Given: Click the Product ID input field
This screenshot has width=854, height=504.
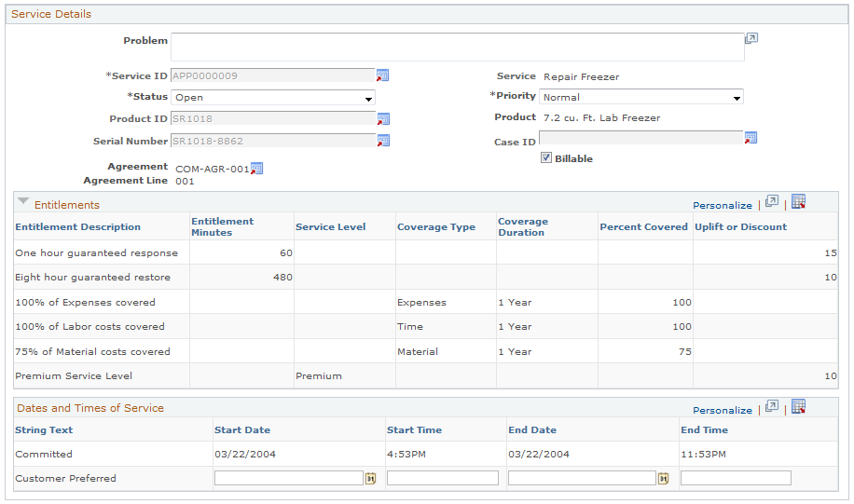Looking at the screenshot, I should tap(273, 118).
